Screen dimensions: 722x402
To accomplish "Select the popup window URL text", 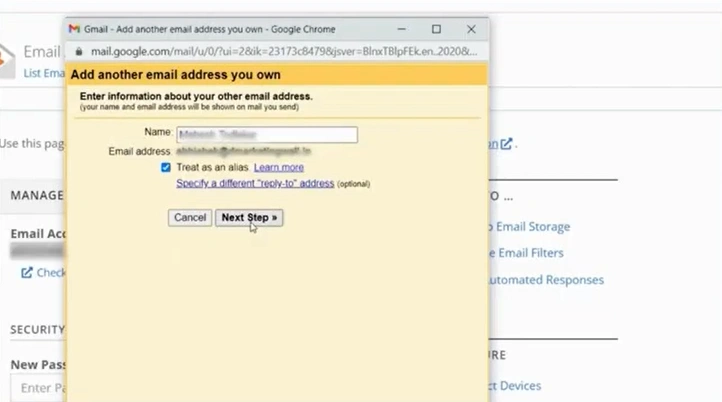I will tap(284, 52).
